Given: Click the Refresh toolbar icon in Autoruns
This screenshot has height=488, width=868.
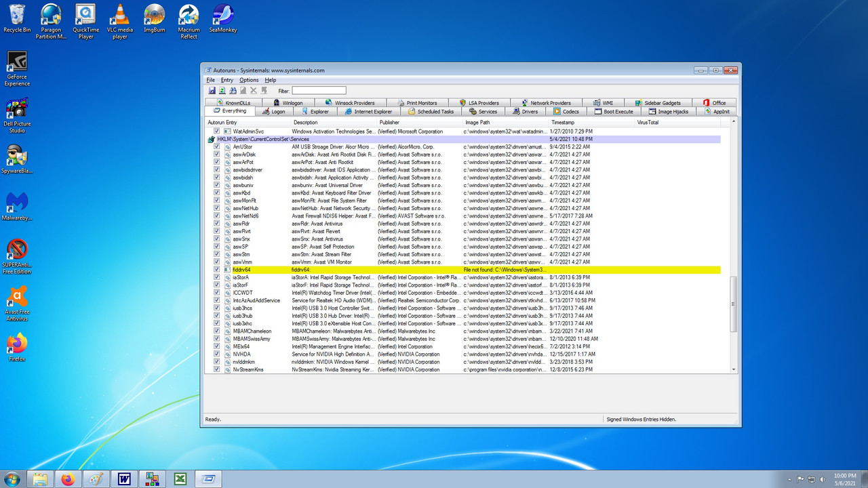Looking at the screenshot, I should point(222,90).
